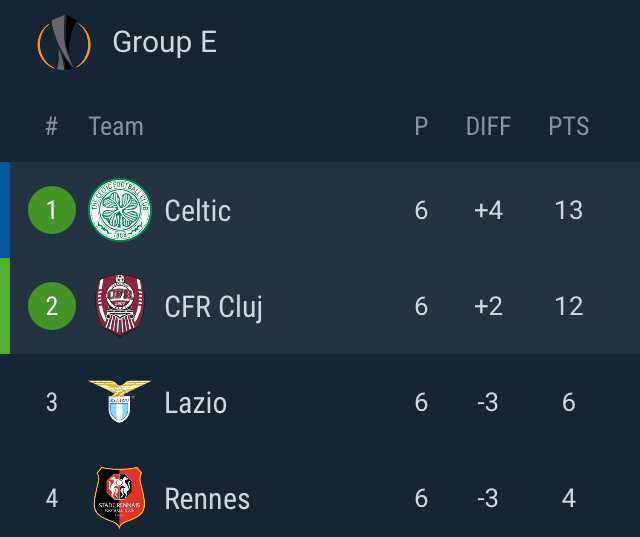
Task: Click Lazio's position number 3
Action: click(51, 402)
